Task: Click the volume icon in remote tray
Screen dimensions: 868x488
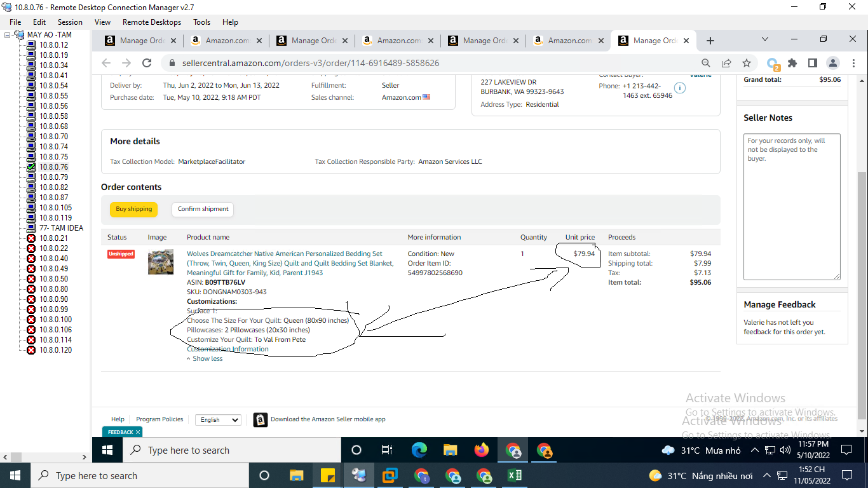Action: [785, 450]
